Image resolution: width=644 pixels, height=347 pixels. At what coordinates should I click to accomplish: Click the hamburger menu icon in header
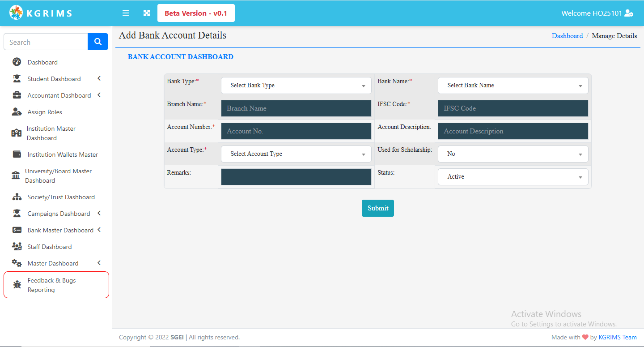pyautogui.click(x=126, y=13)
